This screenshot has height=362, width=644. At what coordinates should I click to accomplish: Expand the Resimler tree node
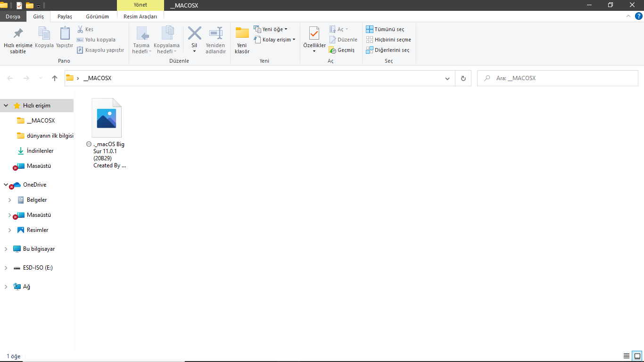10,230
